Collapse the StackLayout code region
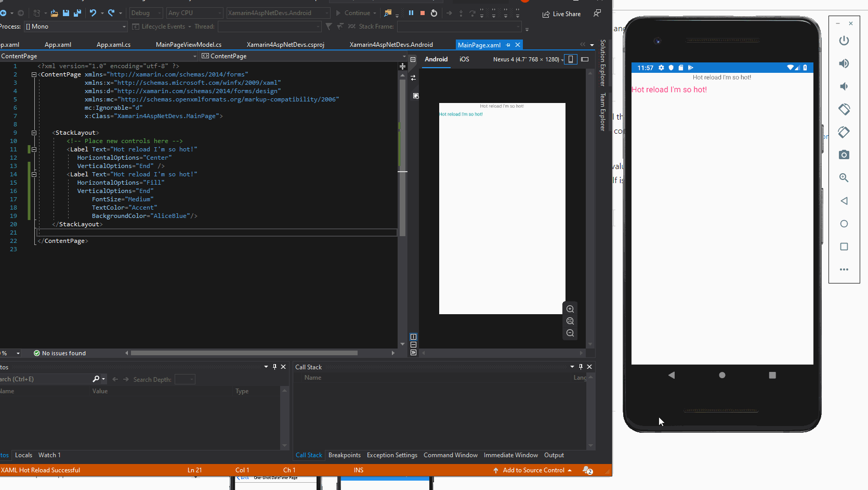868x490 pixels. pos(33,133)
